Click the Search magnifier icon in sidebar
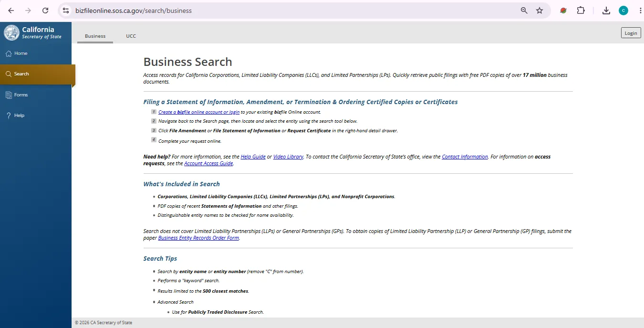 point(9,74)
